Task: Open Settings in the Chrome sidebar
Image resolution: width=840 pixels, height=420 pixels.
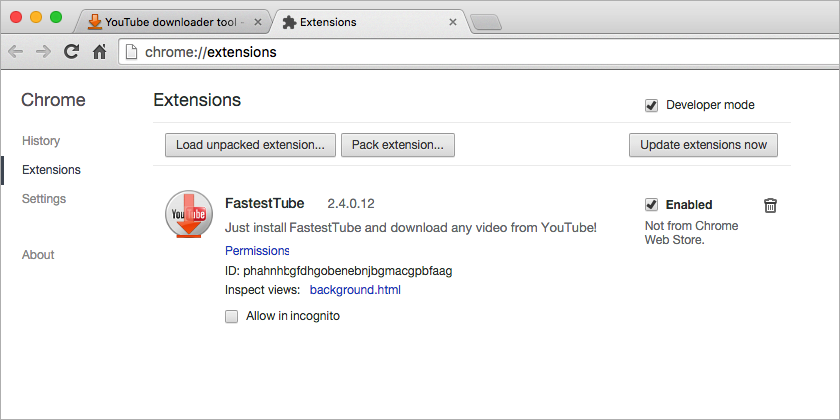Action: click(44, 199)
